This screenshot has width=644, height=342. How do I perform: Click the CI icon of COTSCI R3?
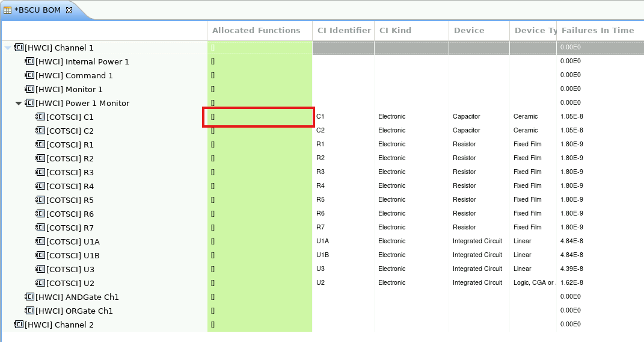40,172
